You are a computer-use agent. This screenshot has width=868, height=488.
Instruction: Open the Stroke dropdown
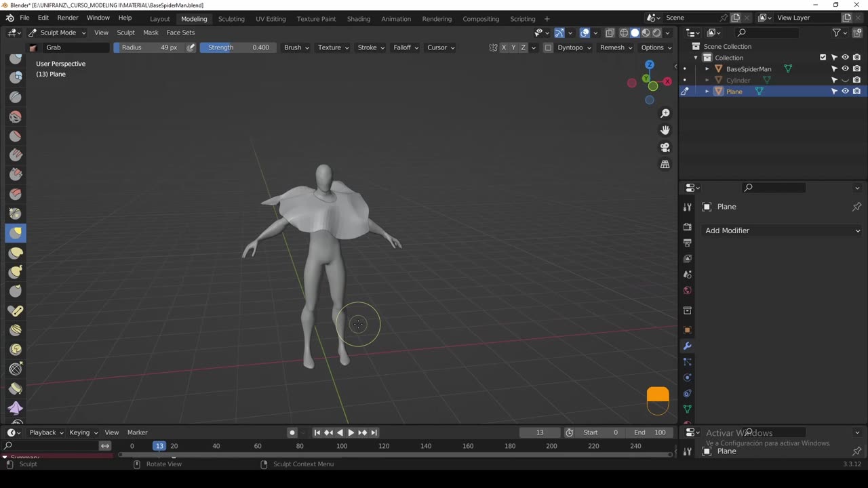[371, 47]
